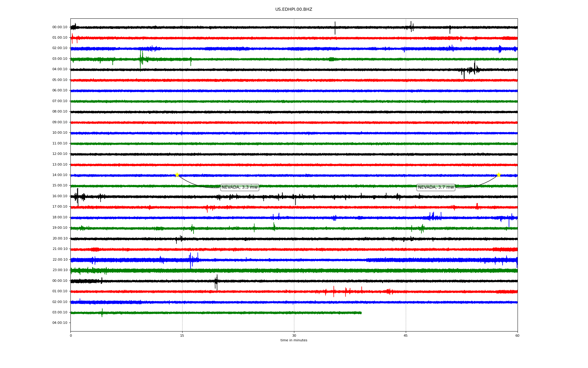
Task: Click the 03:00:10 green row label near bottom
Action: [60, 312]
